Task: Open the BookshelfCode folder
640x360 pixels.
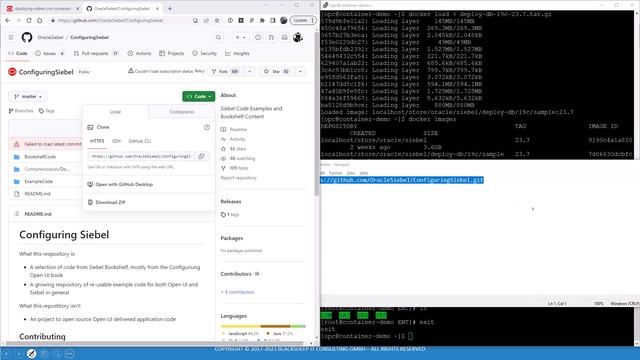Action: (x=40, y=157)
